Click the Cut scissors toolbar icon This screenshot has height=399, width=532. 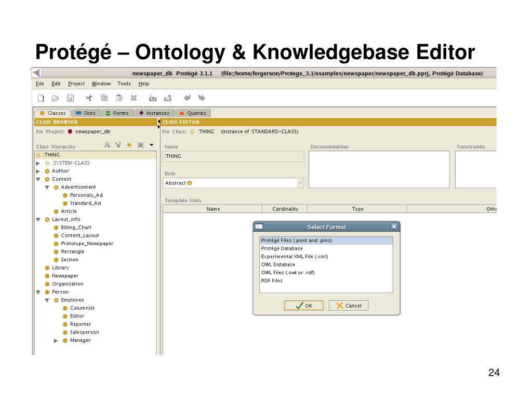coord(89,98)
